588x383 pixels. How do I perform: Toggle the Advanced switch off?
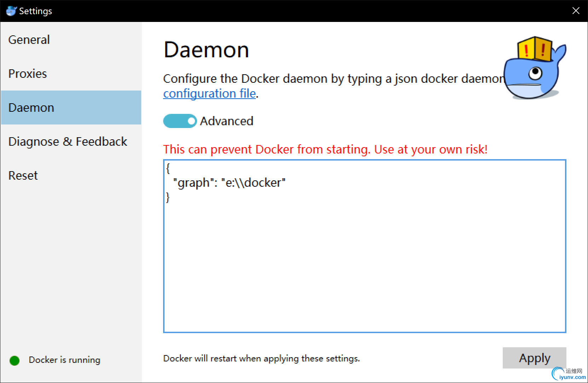coord(180,121)
